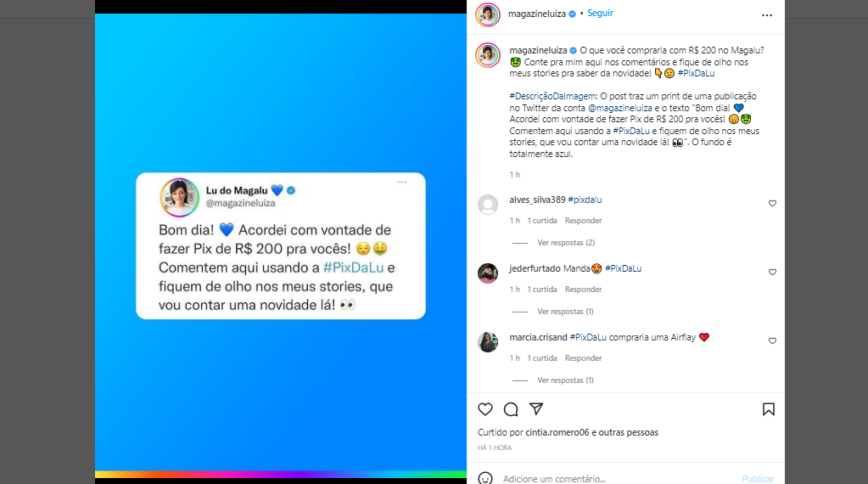
Task: Follow magazineluiza via the Seguir link
Action: (600, 14)
